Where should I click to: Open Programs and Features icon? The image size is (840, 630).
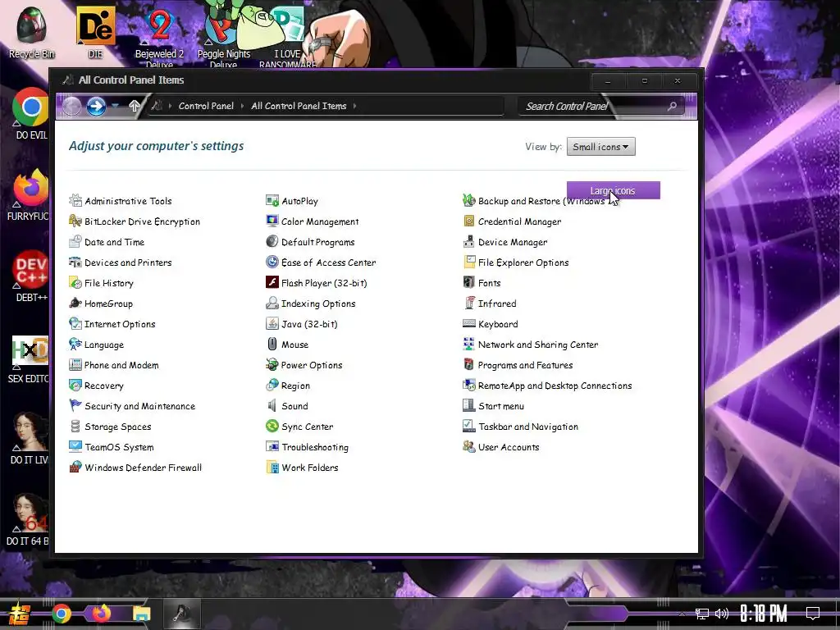(x=468, y=365)
